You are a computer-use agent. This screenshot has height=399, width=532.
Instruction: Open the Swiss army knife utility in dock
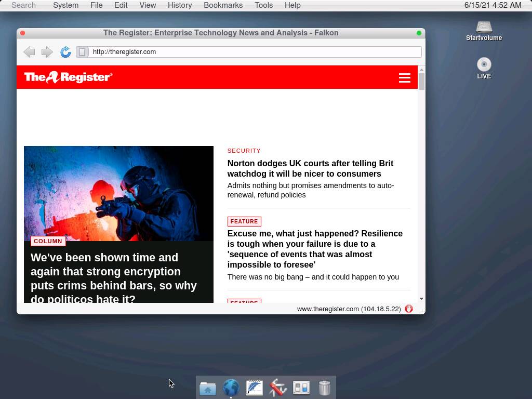[278, 388]
